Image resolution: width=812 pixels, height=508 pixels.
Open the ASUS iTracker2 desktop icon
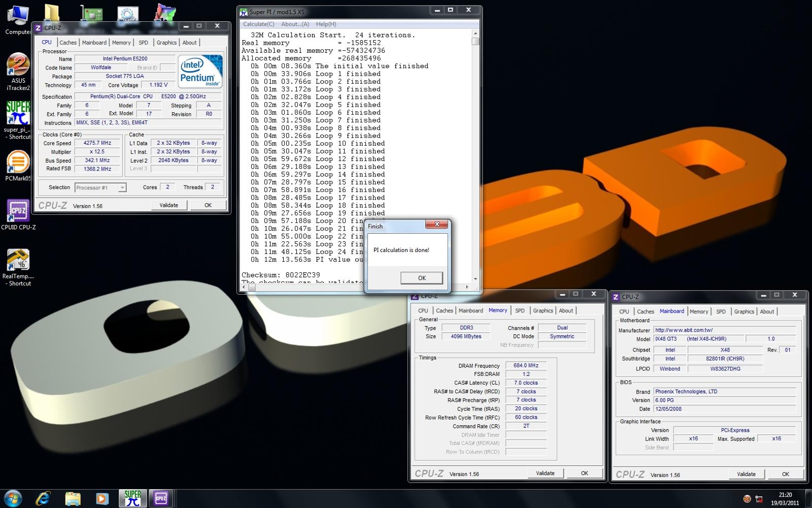pyautogui.click(x=18, y=72)
